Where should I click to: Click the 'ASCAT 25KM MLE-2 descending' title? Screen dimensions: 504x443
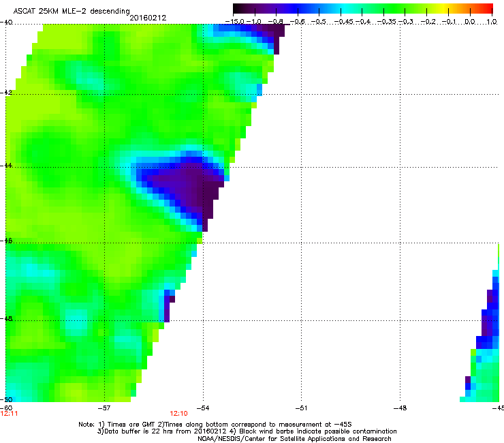coord(72,12)
